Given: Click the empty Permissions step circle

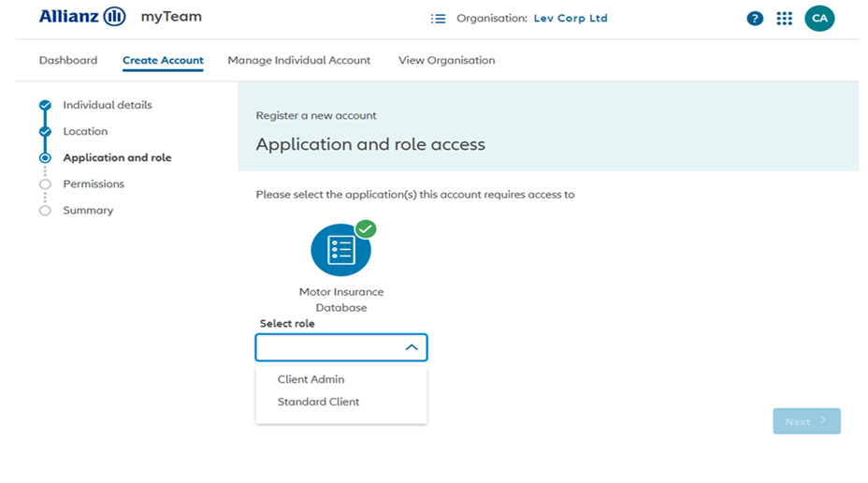Looking at the screenshot, I should click(46, 183).
